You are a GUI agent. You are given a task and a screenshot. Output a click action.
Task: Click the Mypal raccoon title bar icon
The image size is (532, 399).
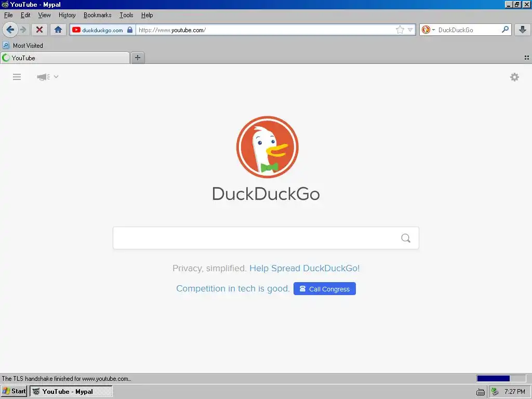pyautogui.click(x=5, y=4)
